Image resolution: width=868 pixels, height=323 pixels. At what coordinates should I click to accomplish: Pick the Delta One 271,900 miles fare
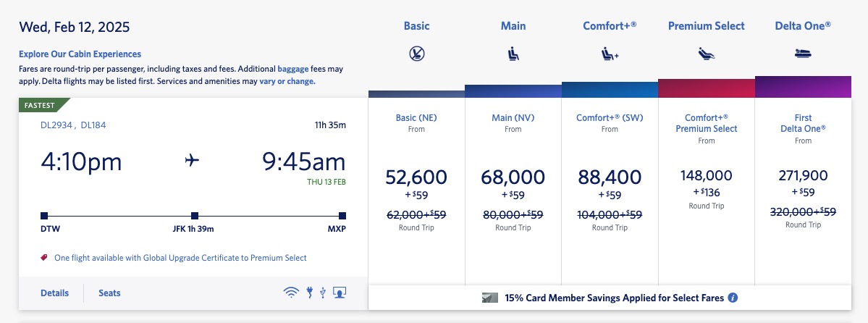coord(803,177)
